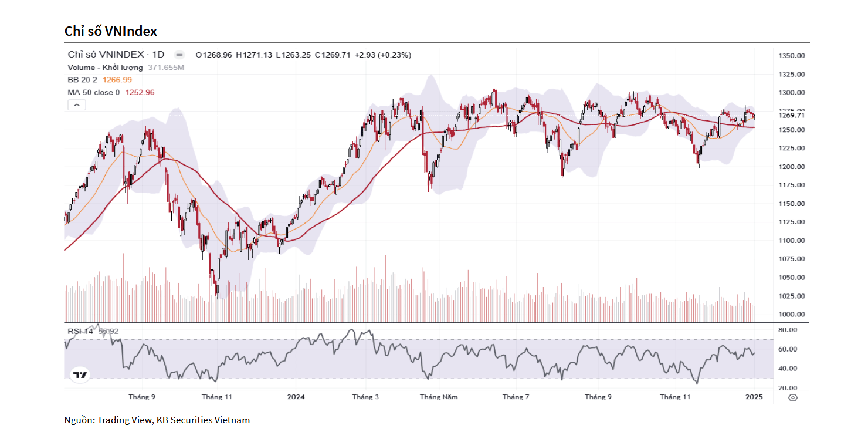Click the TradingView logo in the RSI pane
Viewport: 868px width, 442px height.
80,375
